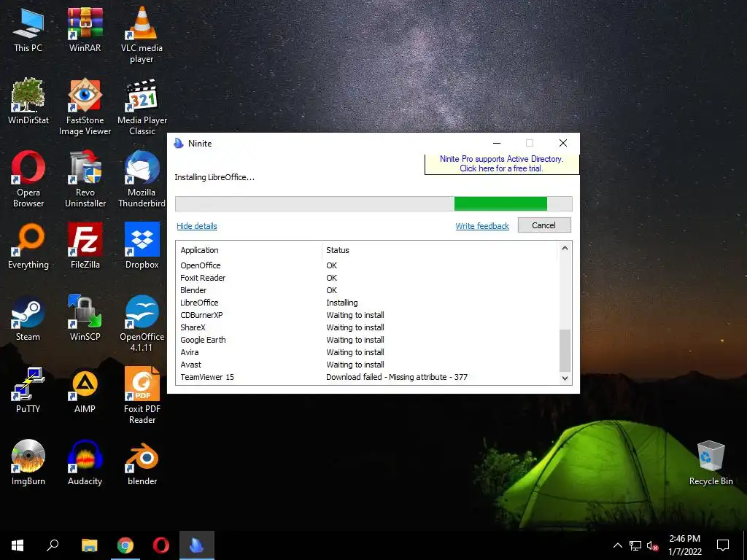This screenshot has width=747, height=560.
Task: Open Mozilla Thunderbird icon
Action: pyautogui.click(x=142, y=179)
